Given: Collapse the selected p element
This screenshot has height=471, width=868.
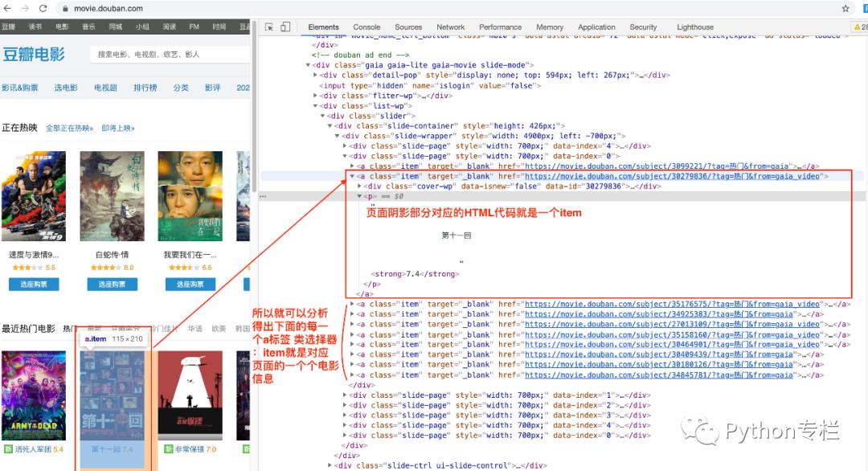Looking at the screenshot, I should pos(359,196).
